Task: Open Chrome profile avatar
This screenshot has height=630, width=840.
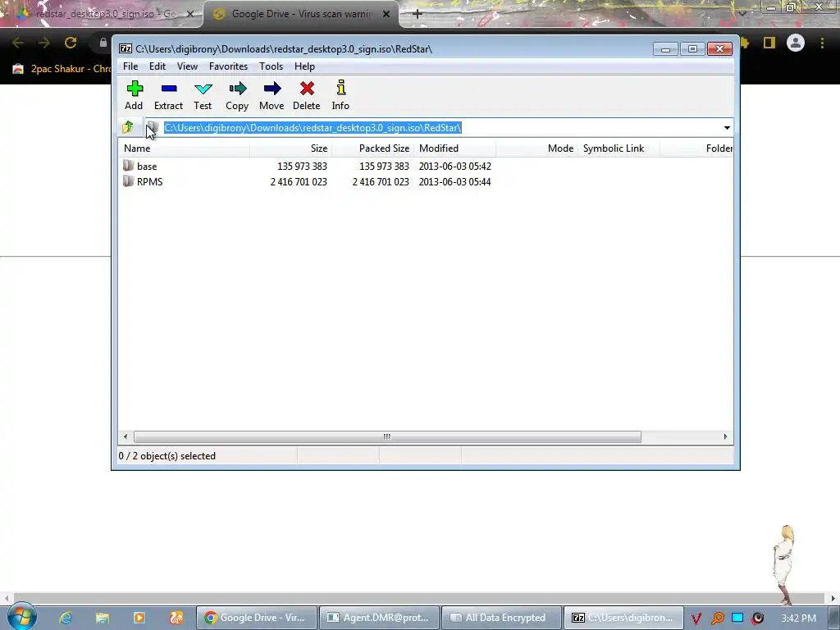Action: pyautogui.click(x=796, y=43)
